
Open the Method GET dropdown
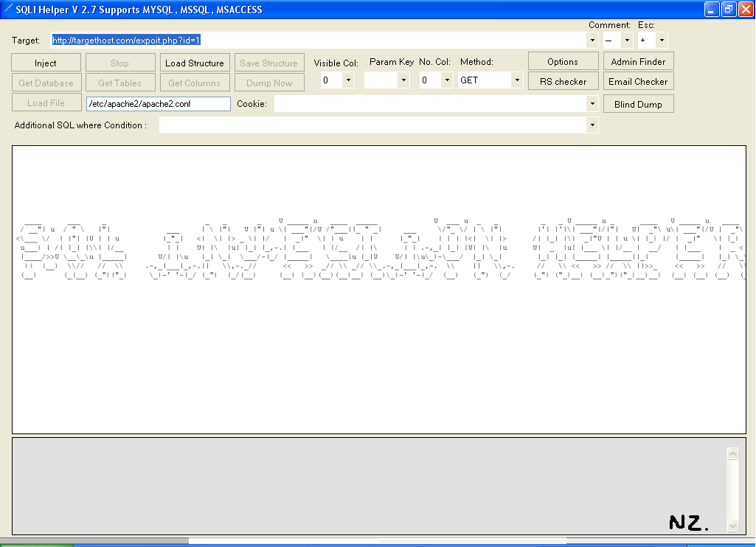[x=517, y=80]
